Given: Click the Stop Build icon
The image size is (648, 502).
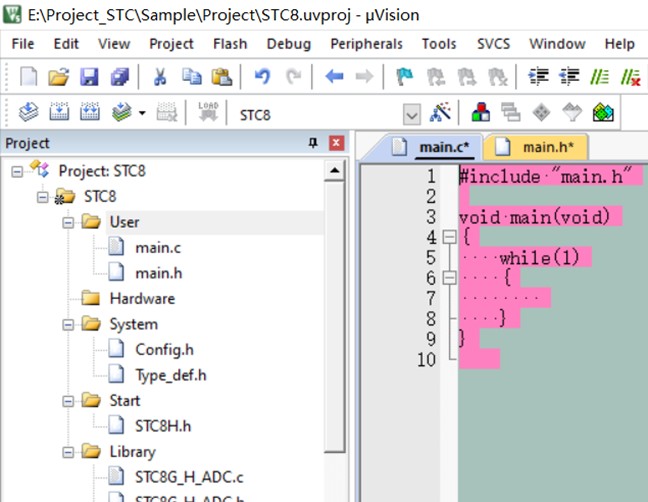Looking at the screenshot, I should pyautogui.click(x=167, y=112).
